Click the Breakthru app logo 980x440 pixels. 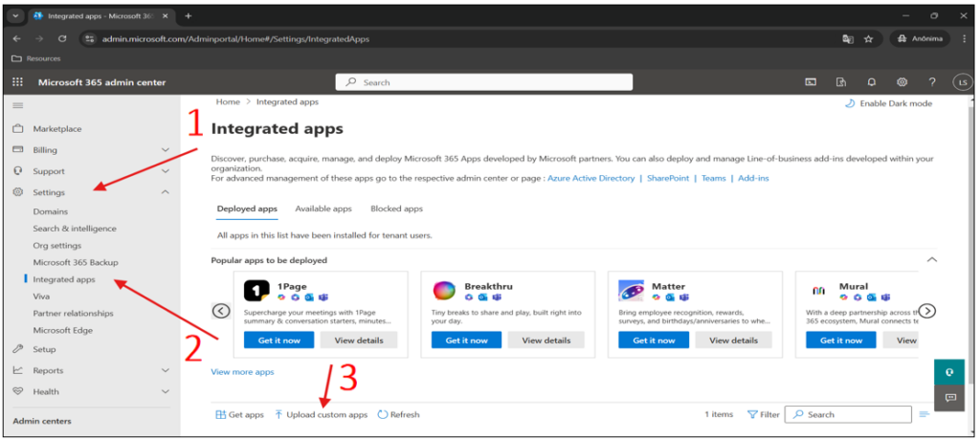(x=444, y=291)
